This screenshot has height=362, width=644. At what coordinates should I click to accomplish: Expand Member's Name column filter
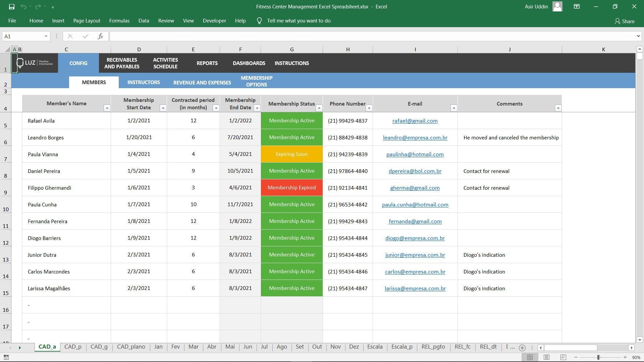(x=107, y=108)
